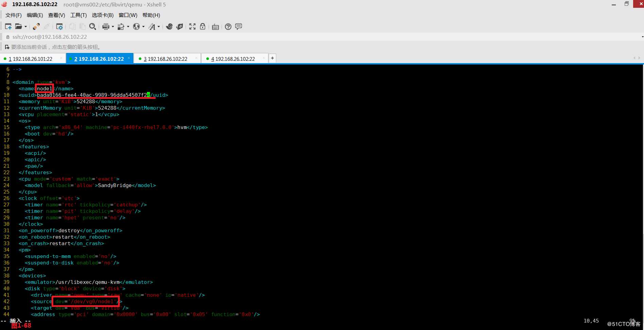
Task: Click the address bar padlock icon
Action: (x=8, y=37)
